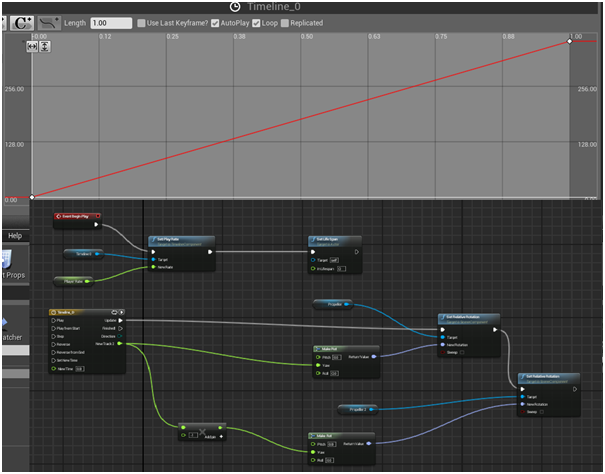Viewport: 605px width, 474px height.
Task: Click the Add Color track button
Action: coord(22,23)
